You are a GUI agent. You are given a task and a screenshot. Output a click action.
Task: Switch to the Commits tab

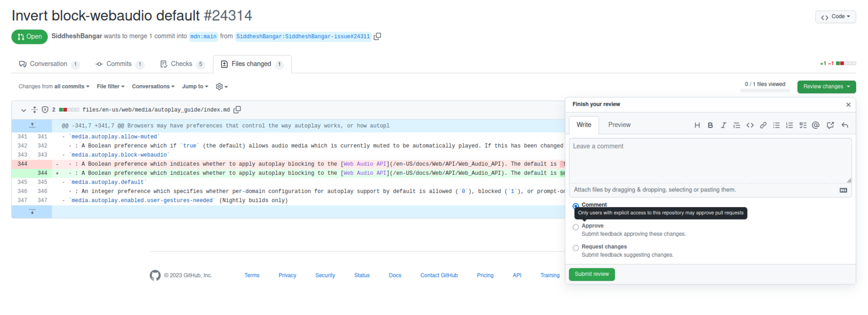(119, 64)
